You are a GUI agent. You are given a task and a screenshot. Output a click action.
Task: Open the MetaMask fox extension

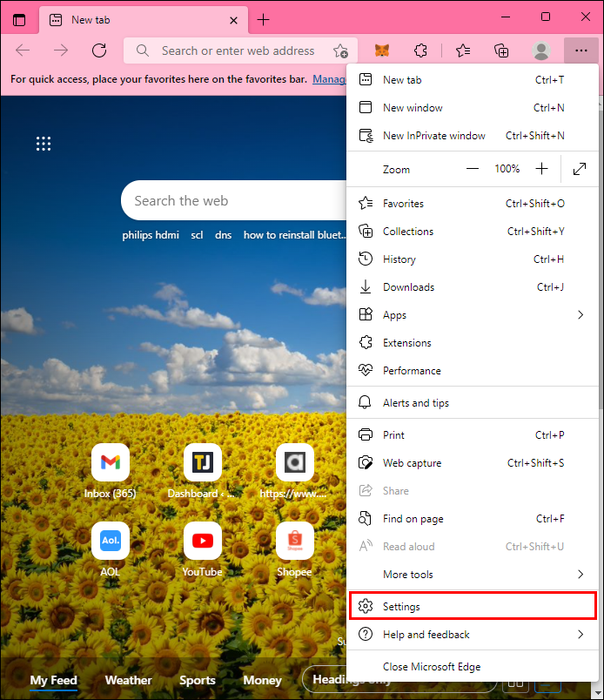[382, 50]
